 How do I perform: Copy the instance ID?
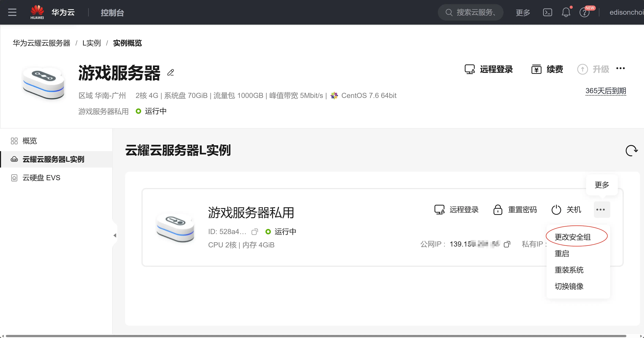click(x=254, y=232)
